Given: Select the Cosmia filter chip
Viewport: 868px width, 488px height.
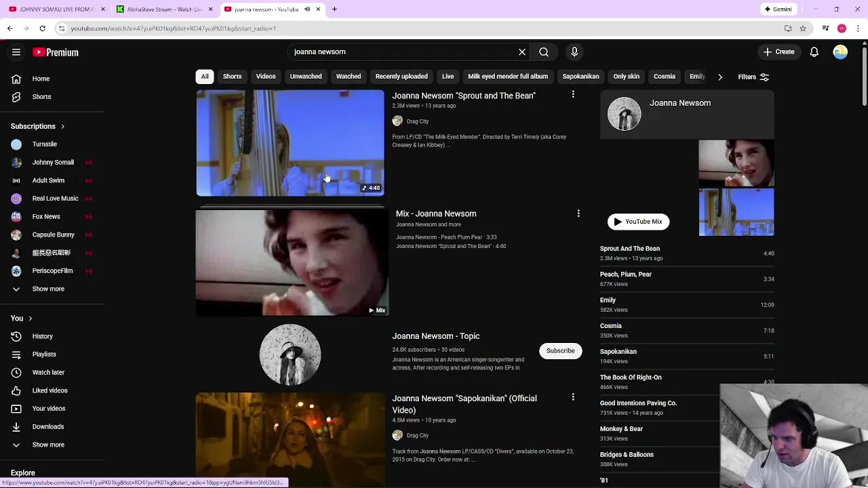Looking at the screenshot, I should pyautogui.click(x=665, y=77).
